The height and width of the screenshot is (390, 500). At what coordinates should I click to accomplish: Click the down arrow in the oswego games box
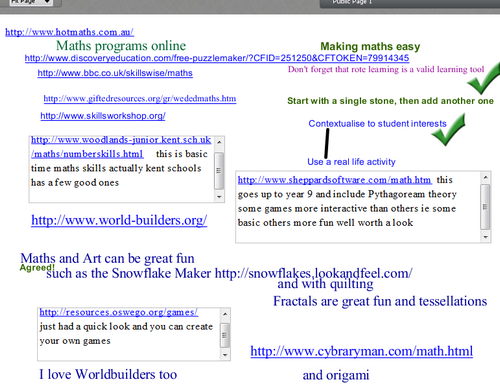[225, 355]
